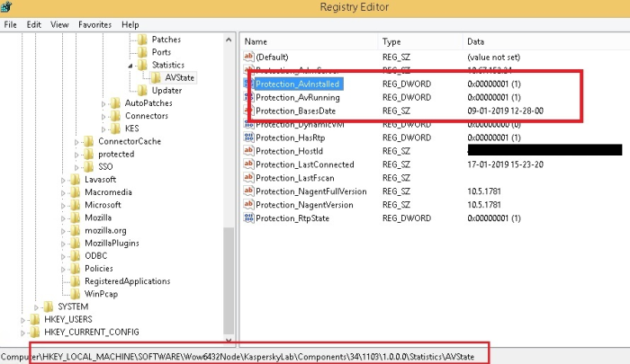Open the Favorites menu
Image resolution: width=630 pixels, height=364 pixels.
tap(95, 24)
